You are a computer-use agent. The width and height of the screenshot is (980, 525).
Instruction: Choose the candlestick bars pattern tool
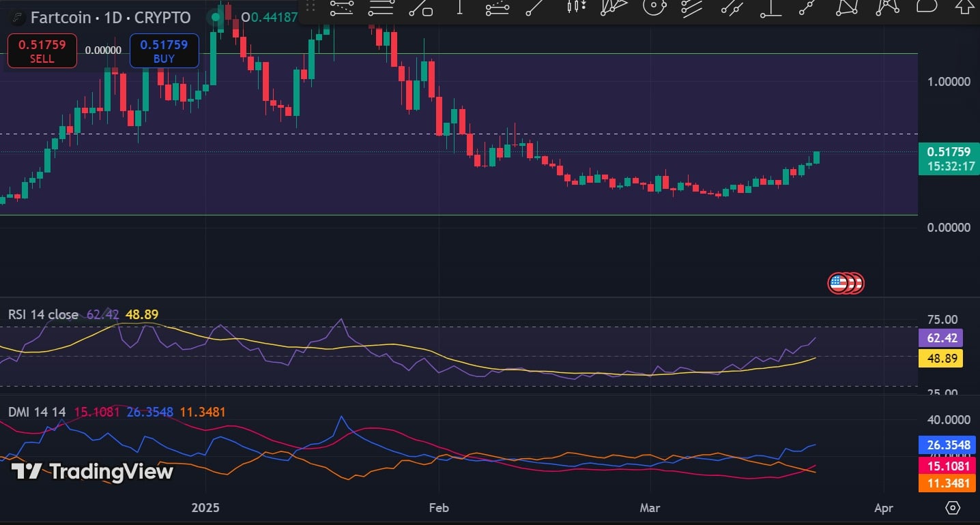coord(577,7)
